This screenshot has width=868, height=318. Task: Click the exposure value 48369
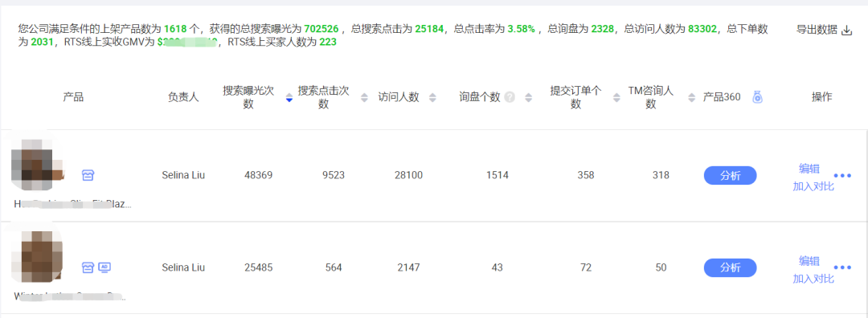[x=259, y=175]
